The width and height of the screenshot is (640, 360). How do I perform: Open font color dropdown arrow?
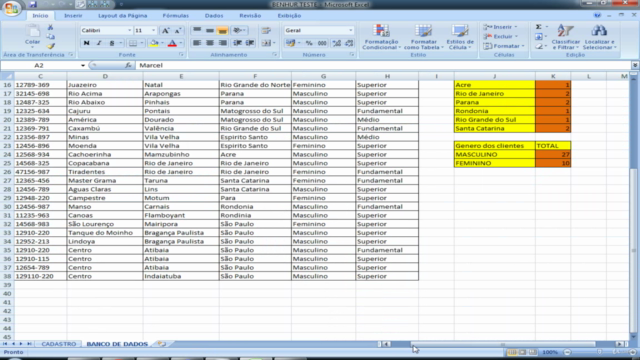pos(181,43)
